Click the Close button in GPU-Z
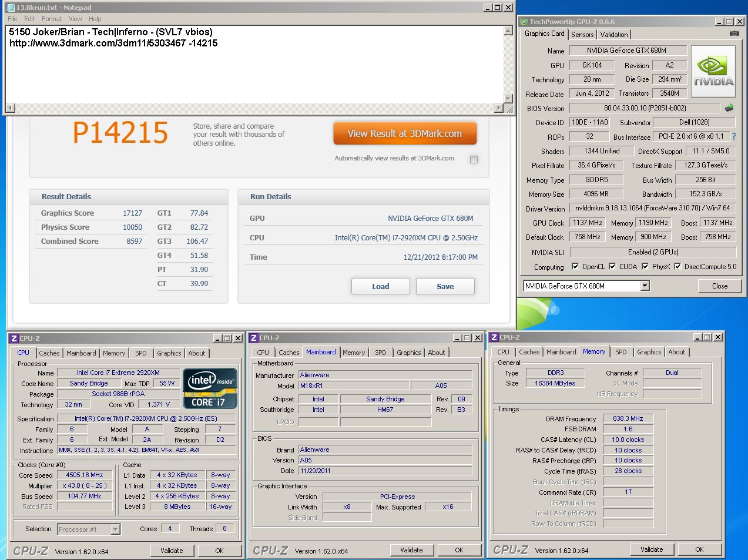Screen dimensions: 748x560 coord(720,286)
